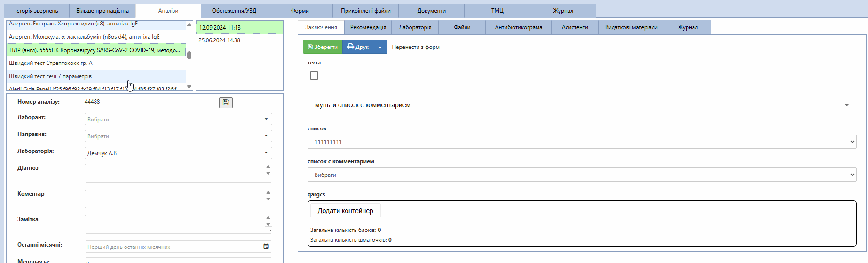Screen dimensions: 868x263
Task: Open the Документи tab
Action: pos(432,11)
